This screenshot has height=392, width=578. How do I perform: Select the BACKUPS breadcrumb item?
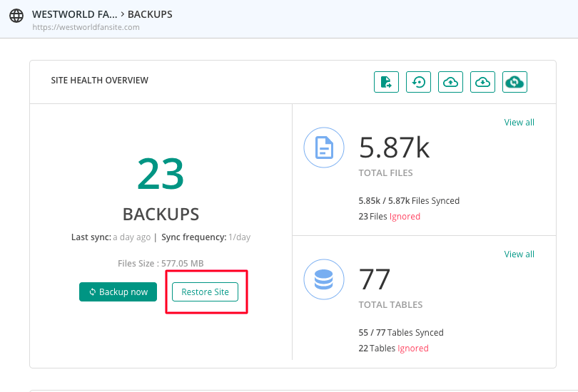150,14
